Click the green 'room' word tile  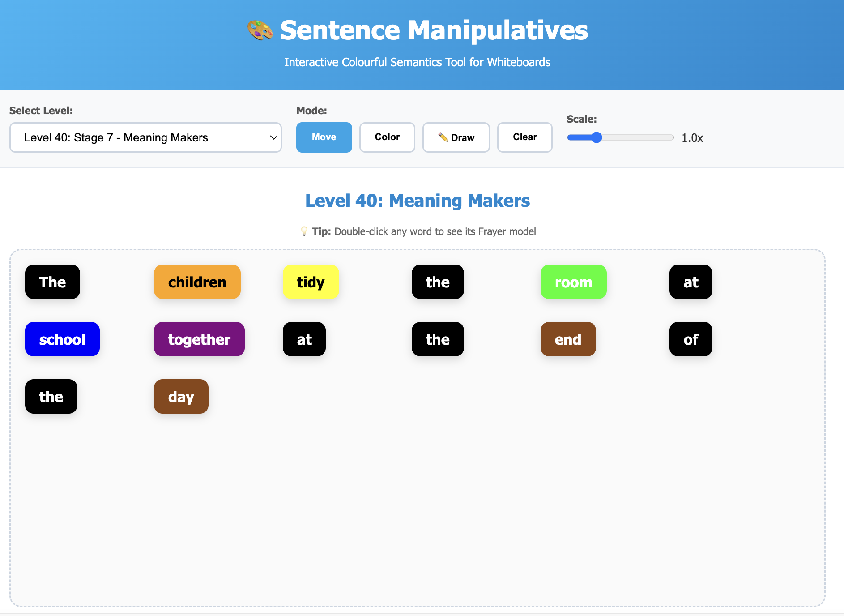pyautogui.click(x=573, y=282)
